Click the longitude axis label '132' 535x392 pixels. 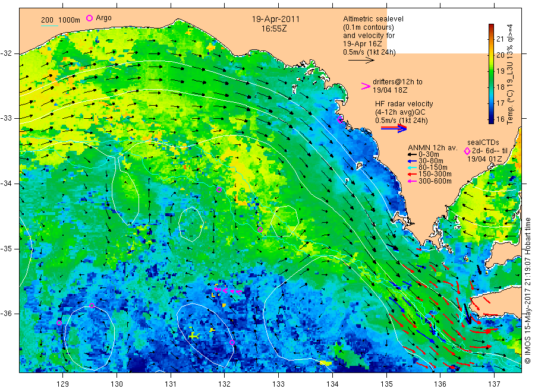[225, 384]
